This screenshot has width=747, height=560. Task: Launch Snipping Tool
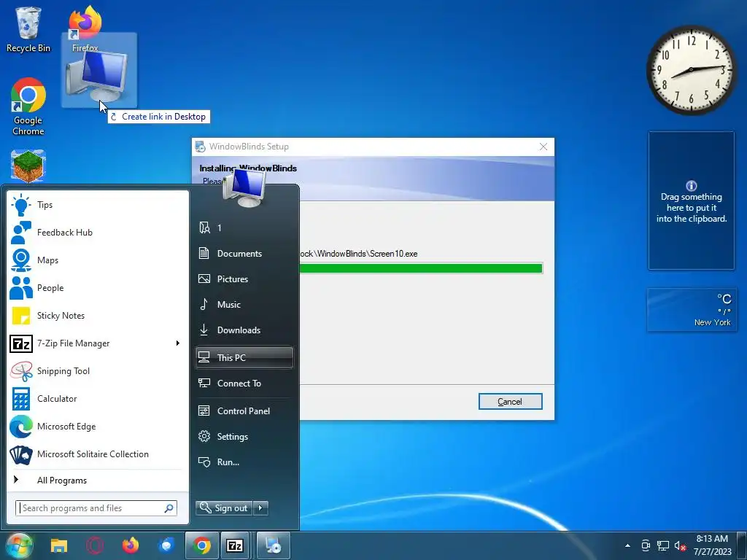[98, 371]
